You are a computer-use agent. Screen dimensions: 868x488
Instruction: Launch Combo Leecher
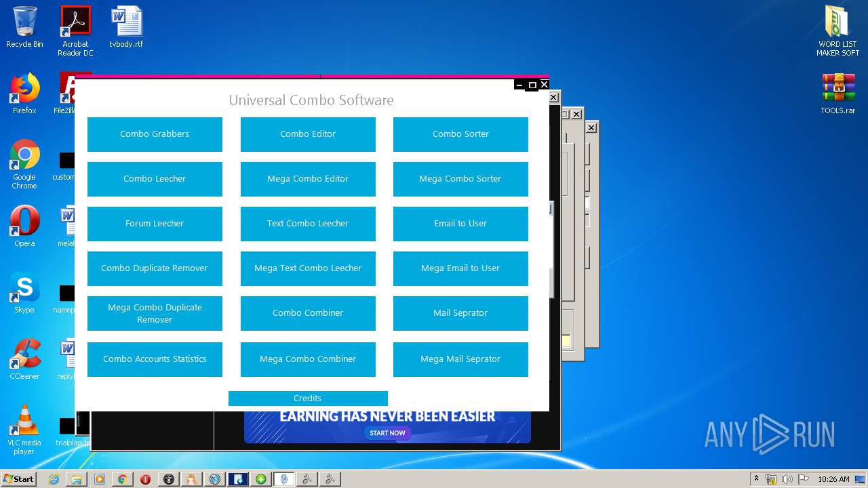[x=155, y=179]
